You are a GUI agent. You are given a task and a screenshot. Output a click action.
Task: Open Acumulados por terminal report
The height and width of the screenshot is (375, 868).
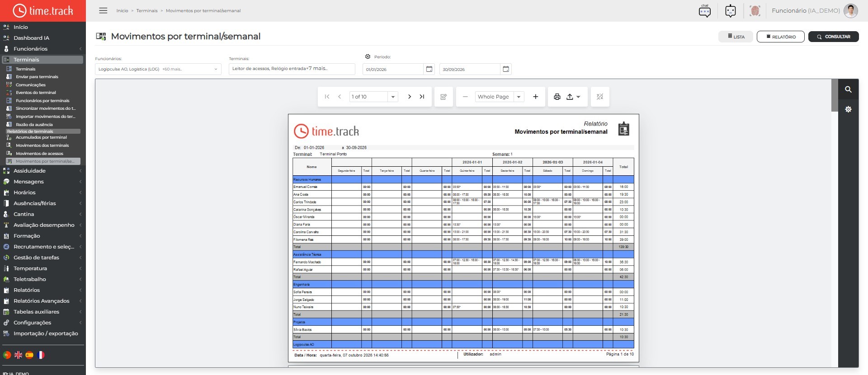pyautogui.click(x=41, y=137)
